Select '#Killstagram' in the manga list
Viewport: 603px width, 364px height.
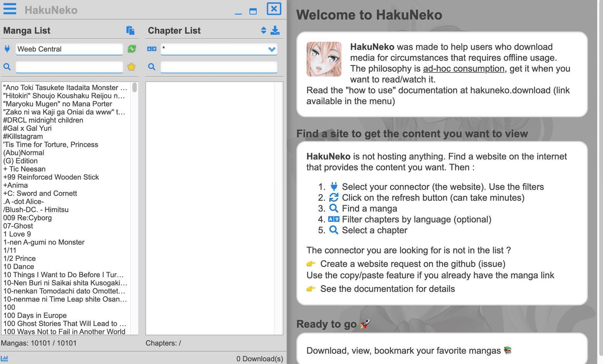[23, 136]
